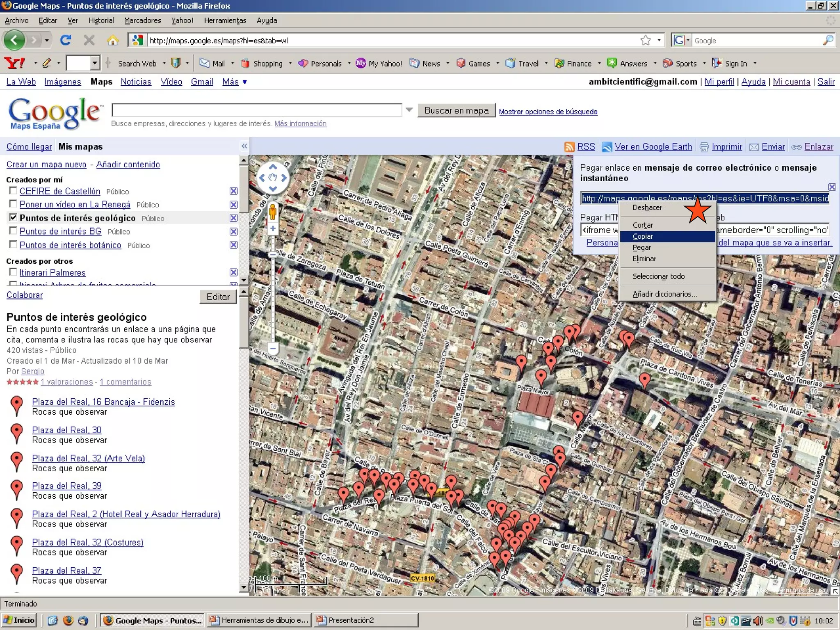Collapse the left panel with the double-arrow icon

[x=244, y=146]
